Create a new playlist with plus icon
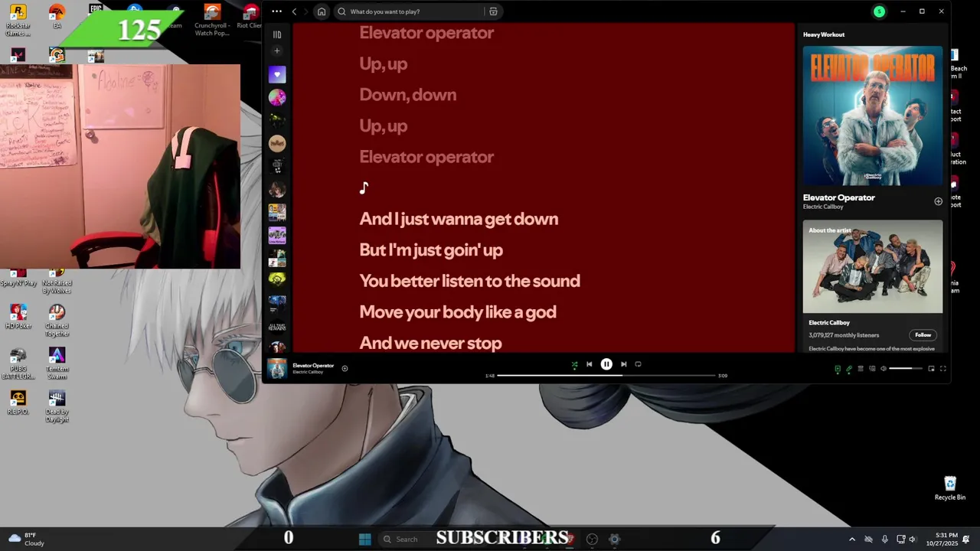 point(277,51)
